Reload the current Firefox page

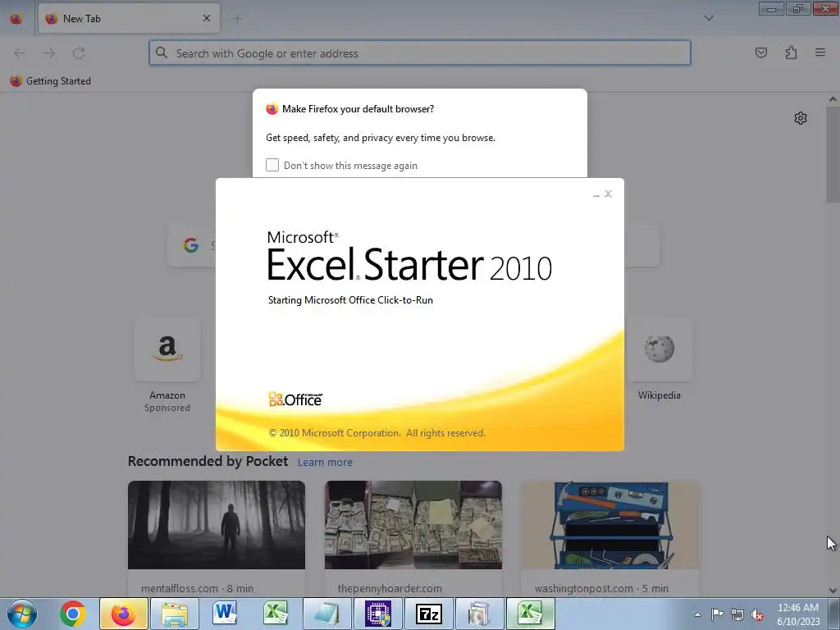click(x=79, y=53)
